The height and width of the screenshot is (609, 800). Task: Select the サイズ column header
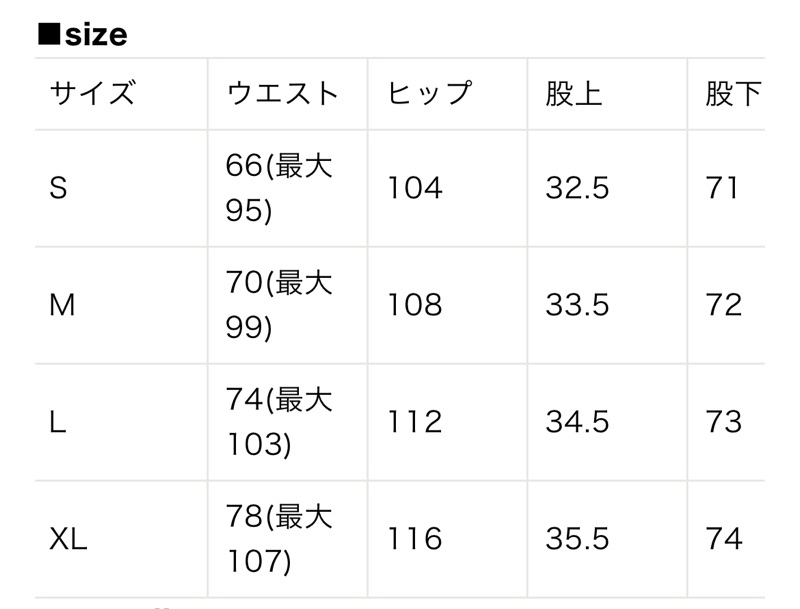click(92, 93)
